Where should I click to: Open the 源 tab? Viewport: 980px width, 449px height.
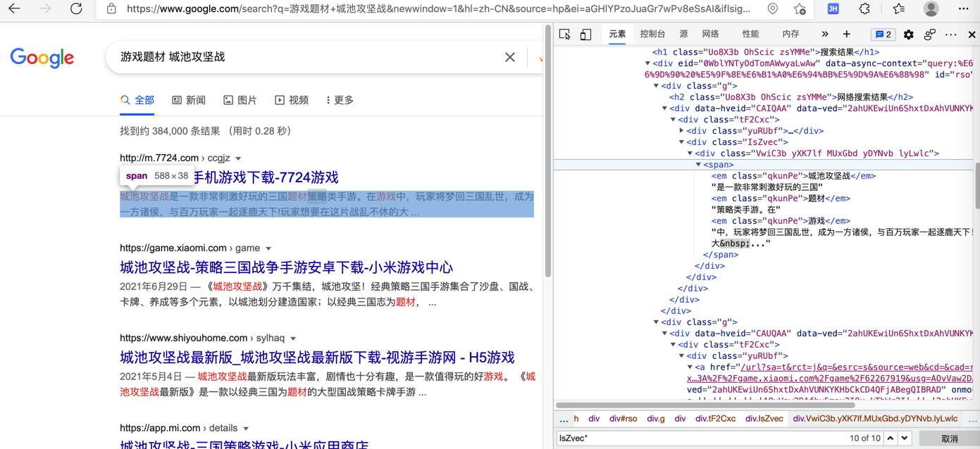coord(683,34)
